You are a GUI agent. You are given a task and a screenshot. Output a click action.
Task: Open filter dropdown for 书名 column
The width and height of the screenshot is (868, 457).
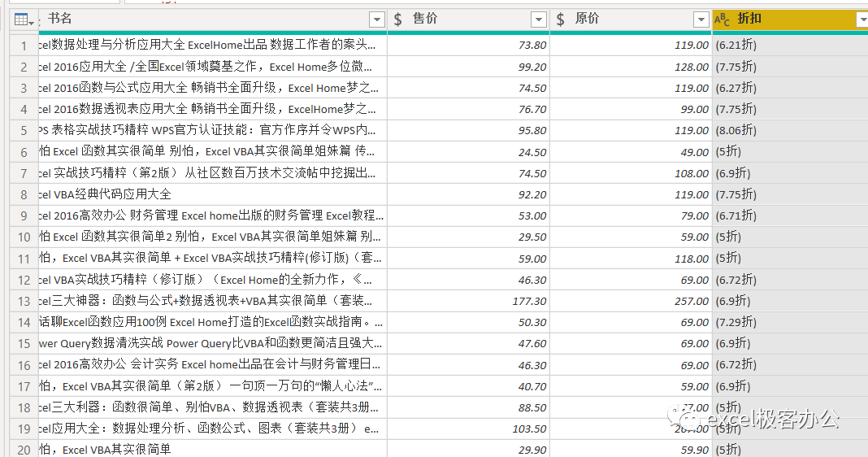[377, 20]
